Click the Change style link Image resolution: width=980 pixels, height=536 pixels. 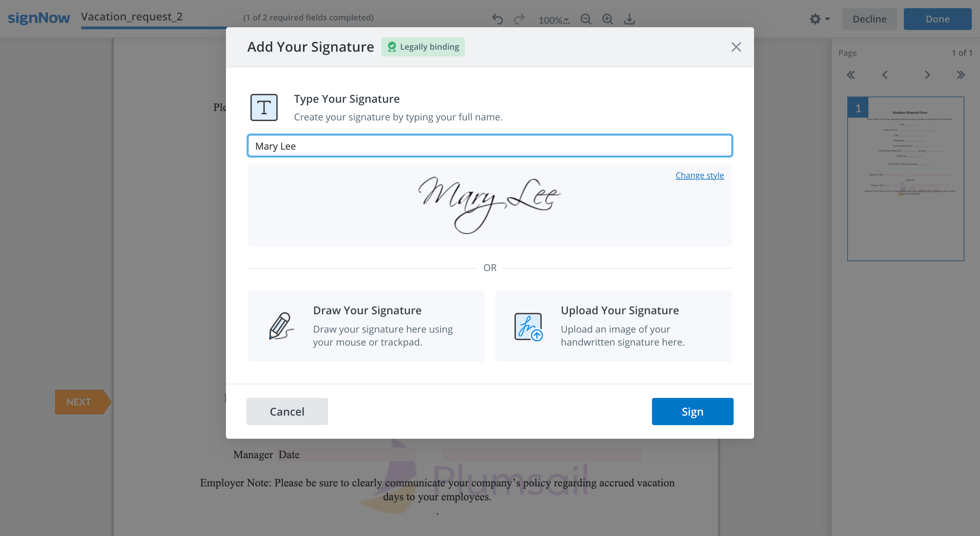[x=700, y=175]
